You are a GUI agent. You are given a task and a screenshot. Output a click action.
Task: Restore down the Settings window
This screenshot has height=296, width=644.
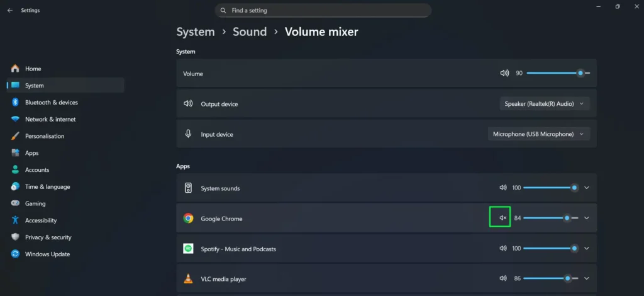tap(618, 6)
